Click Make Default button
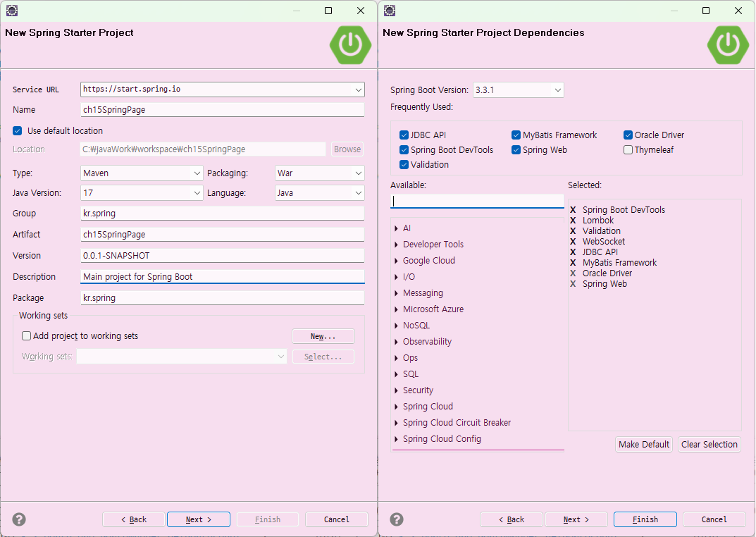The image size is (756, 537). pos(644,445)
